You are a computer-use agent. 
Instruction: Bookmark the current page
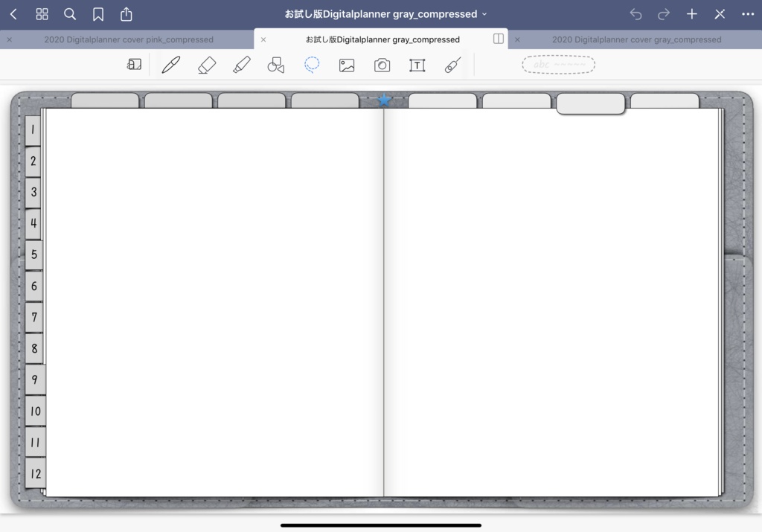(x=98, y=14)
